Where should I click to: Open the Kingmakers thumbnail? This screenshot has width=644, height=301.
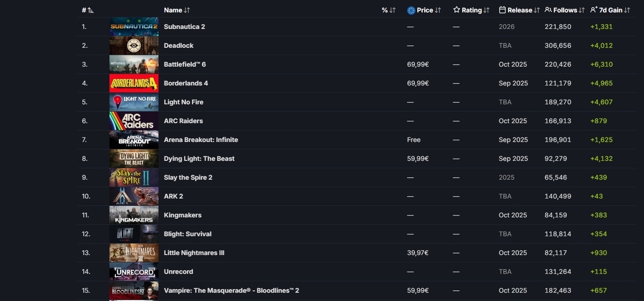(134, 214)
